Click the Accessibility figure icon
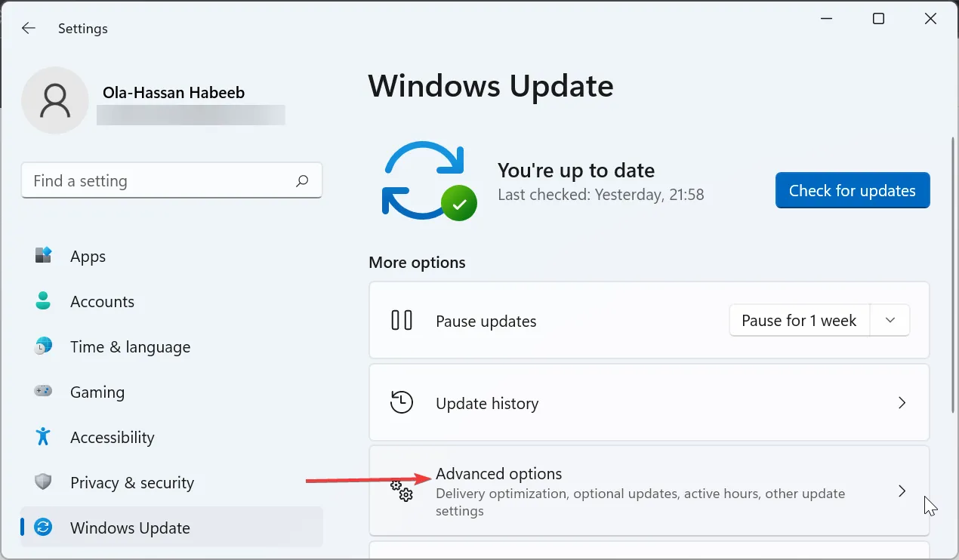 click(x=43, y=436)
